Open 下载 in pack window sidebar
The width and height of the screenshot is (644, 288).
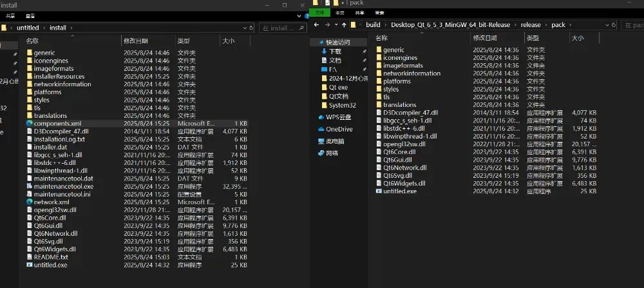point(335,52)
